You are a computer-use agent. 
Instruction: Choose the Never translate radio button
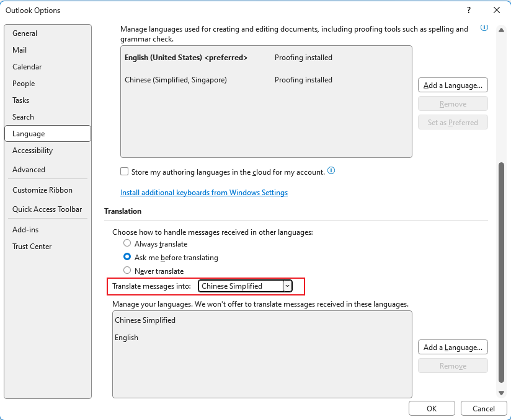click(x=127, y=271)
